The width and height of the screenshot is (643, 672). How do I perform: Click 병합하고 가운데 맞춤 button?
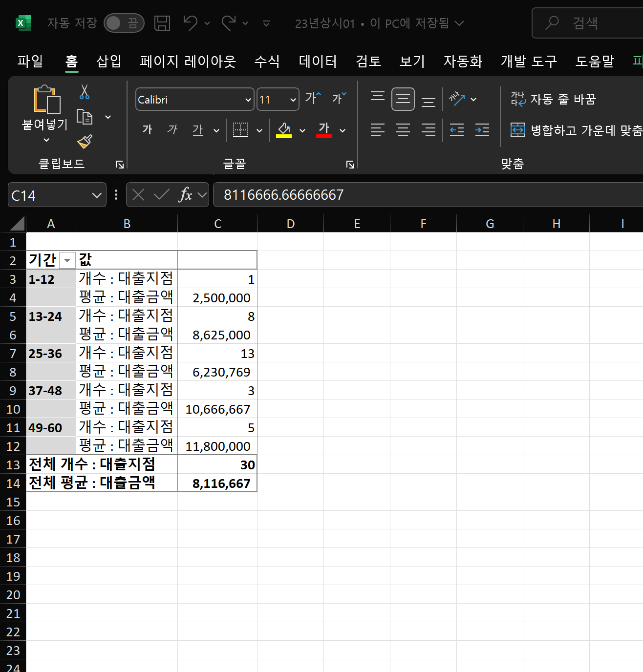click(x=577, y=130)
